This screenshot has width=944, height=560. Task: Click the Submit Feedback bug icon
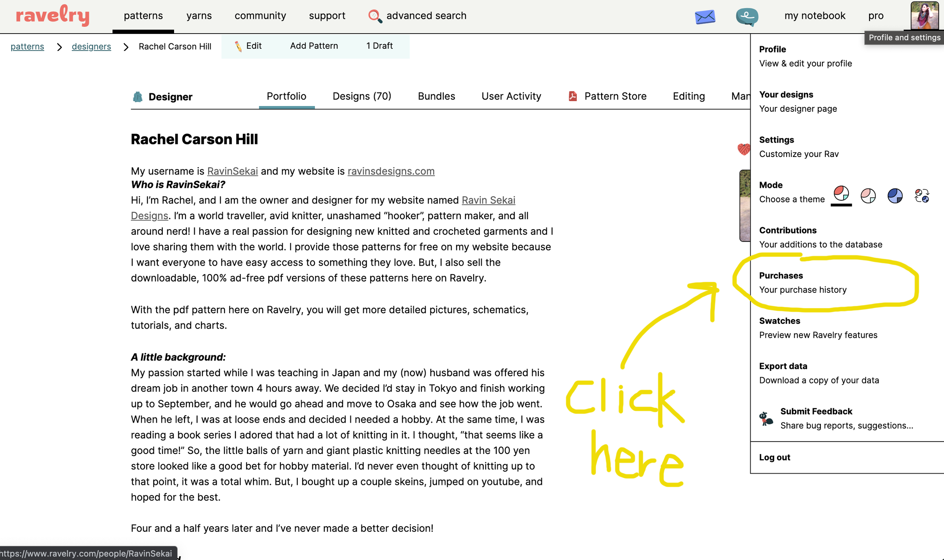click(x=766, y=418)
